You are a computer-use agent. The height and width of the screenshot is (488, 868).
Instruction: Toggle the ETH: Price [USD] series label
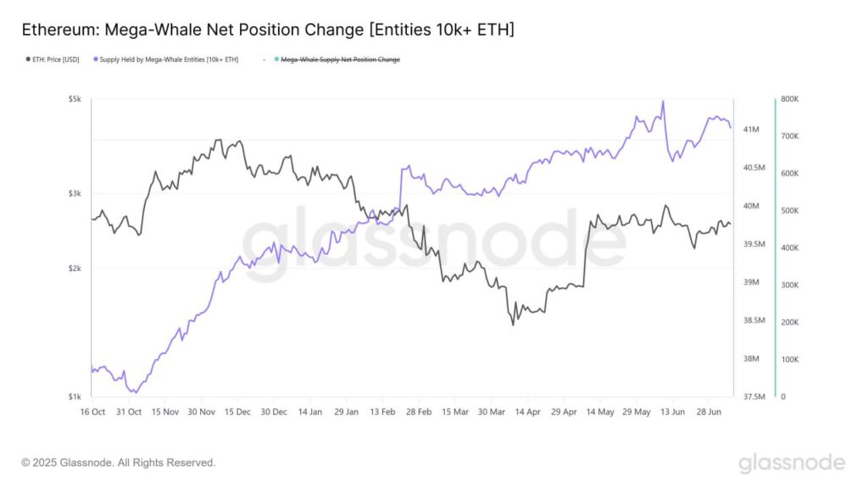coord(56,60)
